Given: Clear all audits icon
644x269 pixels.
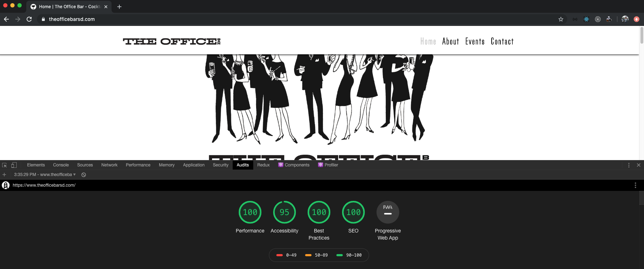Looking at the screenshot, I should tap(83, 175).
